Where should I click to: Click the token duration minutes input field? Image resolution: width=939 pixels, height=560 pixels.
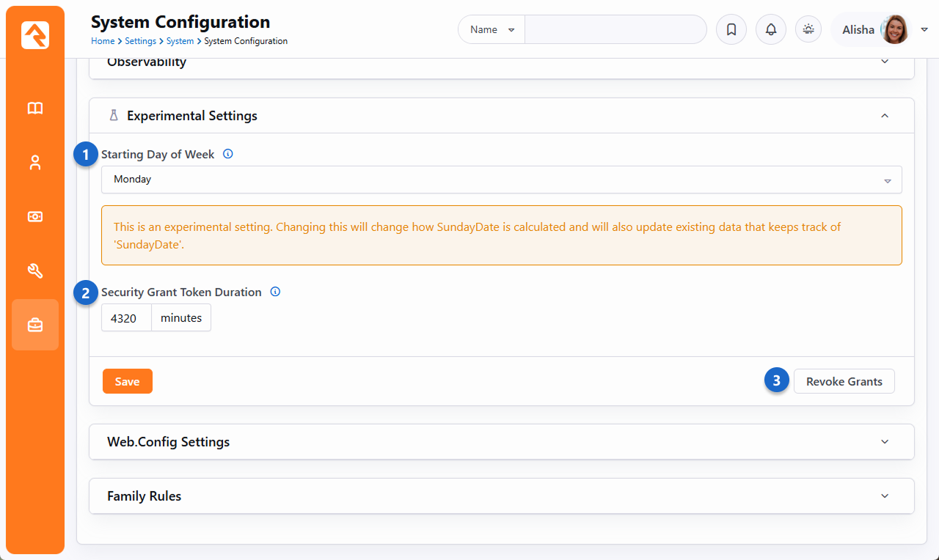click(126, 318)
